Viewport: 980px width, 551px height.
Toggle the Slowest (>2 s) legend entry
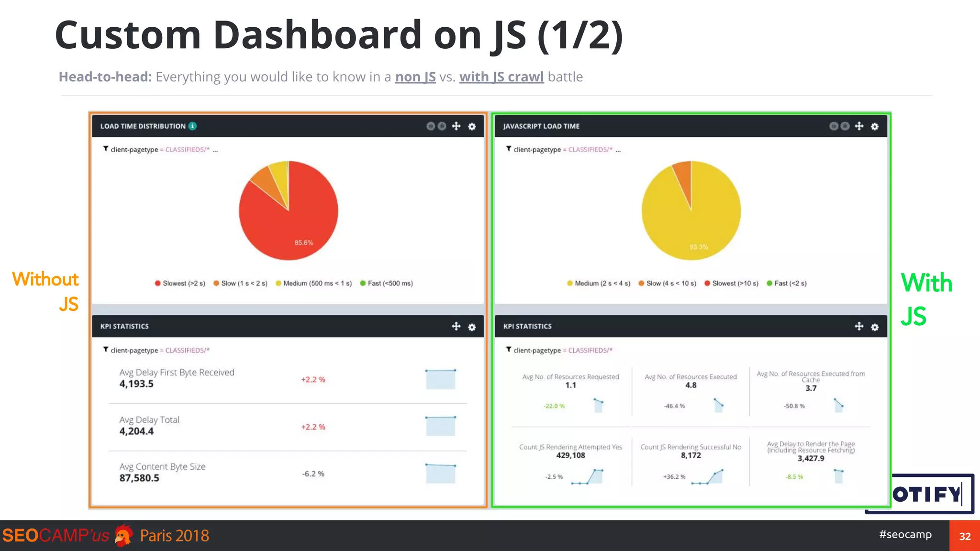(x=180, y=283)
